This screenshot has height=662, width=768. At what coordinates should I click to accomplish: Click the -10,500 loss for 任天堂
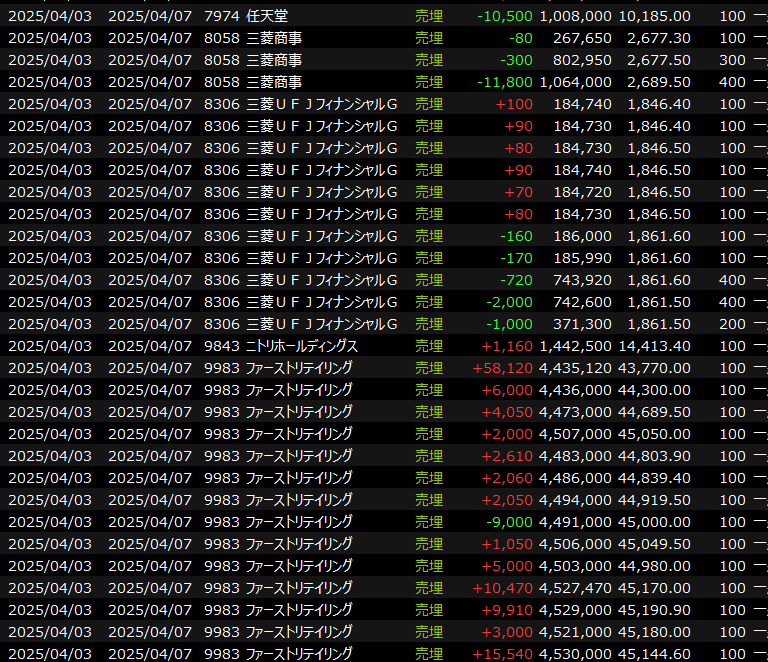(505, 16)
